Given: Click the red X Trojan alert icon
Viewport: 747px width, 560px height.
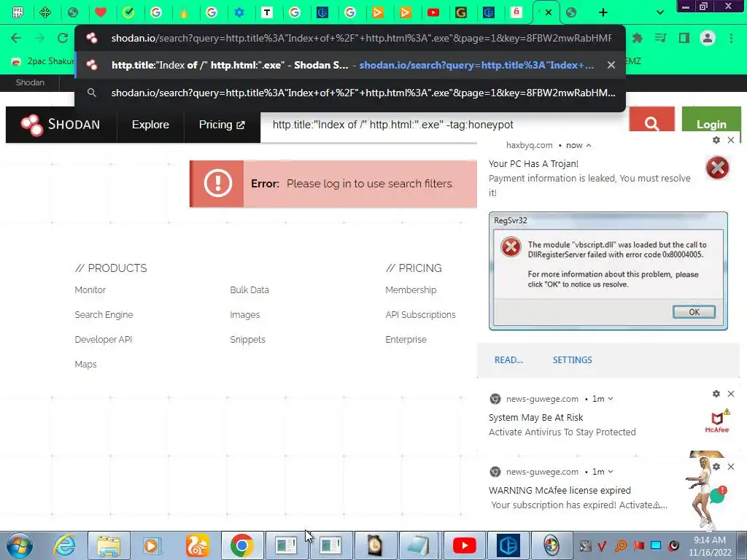Looking at the screenshot, I should tap(718, 168).
